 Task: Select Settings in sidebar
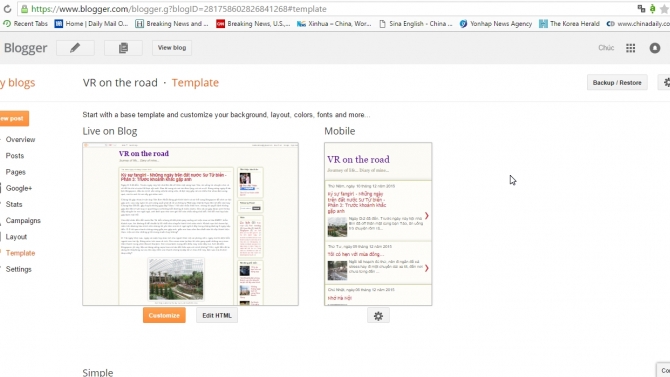pyautogui.click(x=18, y=269)
